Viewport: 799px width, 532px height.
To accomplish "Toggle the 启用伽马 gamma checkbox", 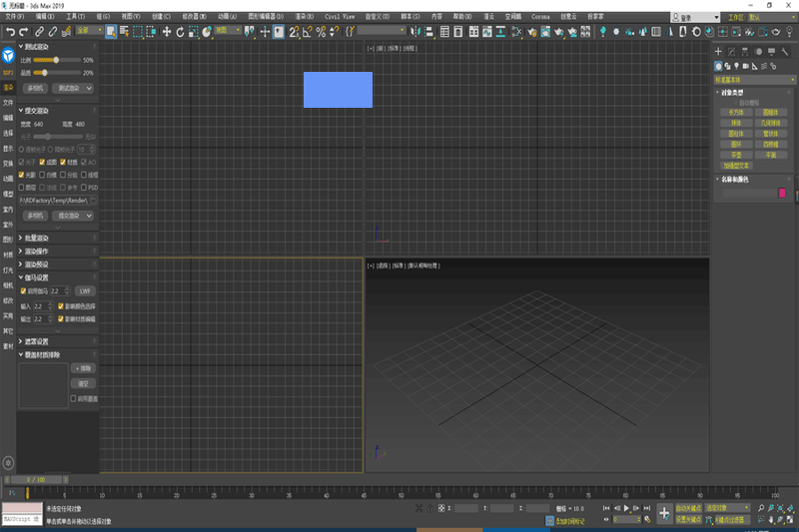I will [23, 290].
